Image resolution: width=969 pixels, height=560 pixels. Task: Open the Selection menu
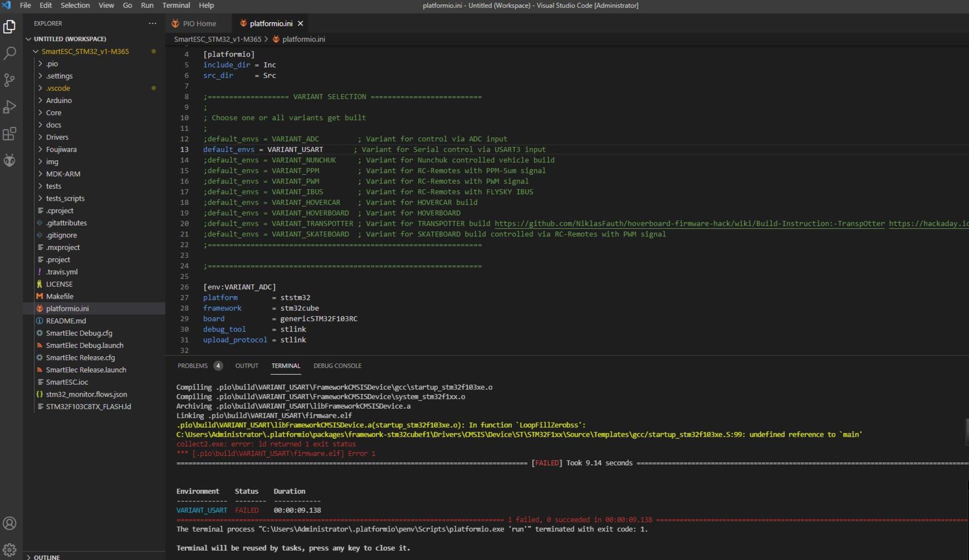(75, 5)
